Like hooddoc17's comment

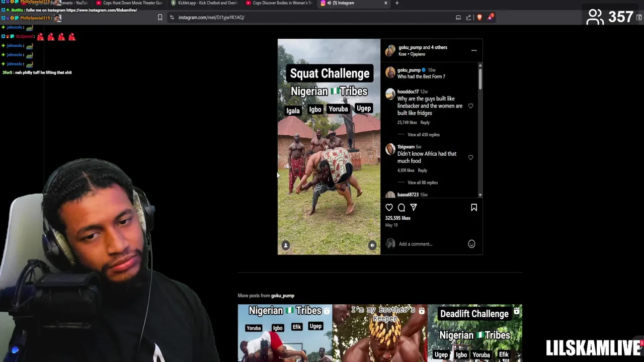pyautogui.click(x=471, y=106)
